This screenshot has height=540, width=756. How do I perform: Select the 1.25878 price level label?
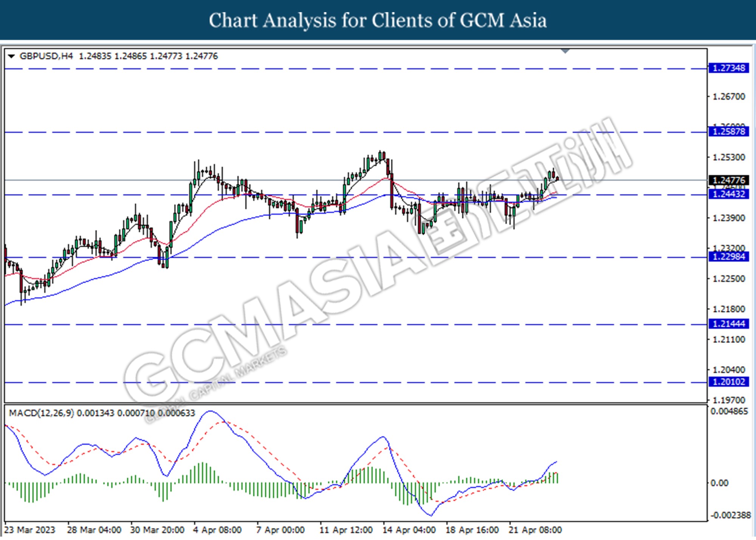(728, 132)
